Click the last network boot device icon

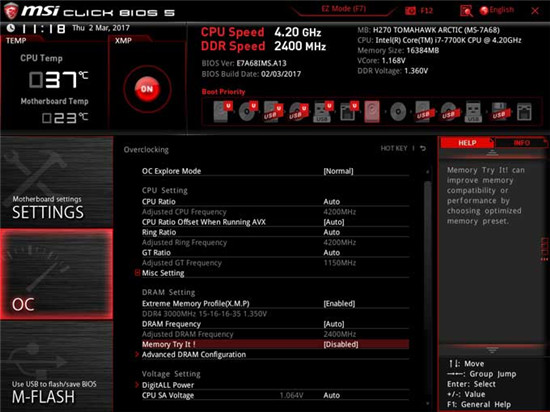(x=524, y=112)
